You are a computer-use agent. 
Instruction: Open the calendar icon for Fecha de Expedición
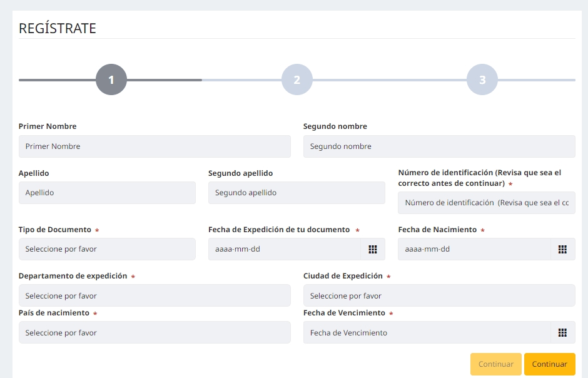point(373,249)
